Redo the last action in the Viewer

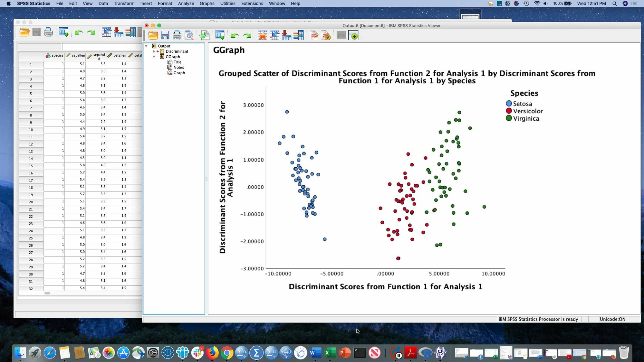tap(247, 35)
